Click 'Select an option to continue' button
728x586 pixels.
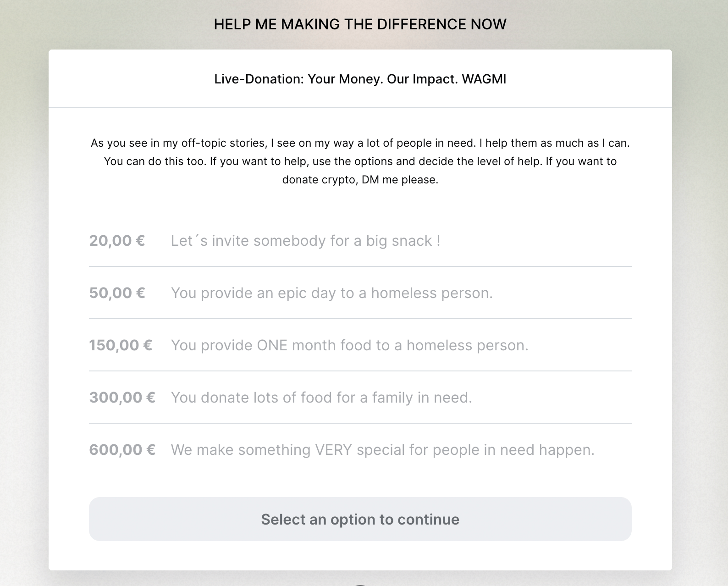click(360, 519)
